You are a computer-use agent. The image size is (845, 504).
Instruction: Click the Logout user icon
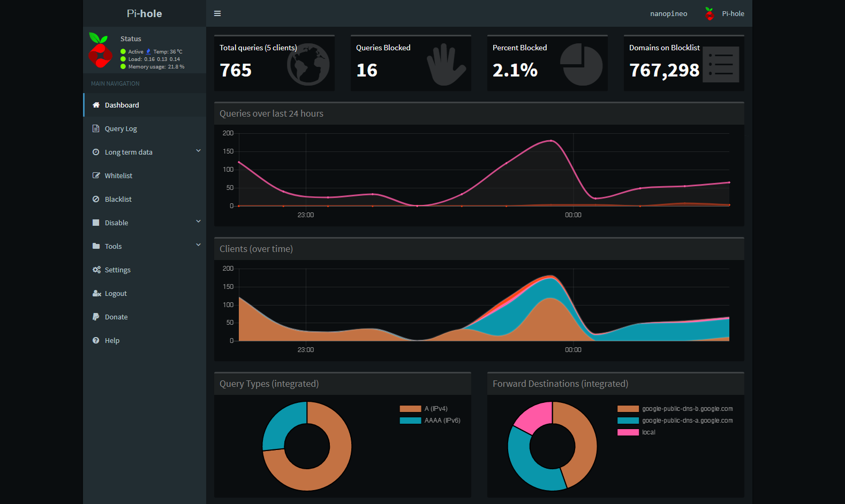click(x=97, y=293)
